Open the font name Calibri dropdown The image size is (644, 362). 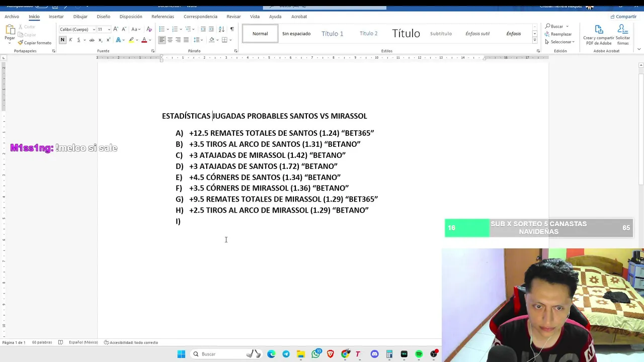coord(94,30)
